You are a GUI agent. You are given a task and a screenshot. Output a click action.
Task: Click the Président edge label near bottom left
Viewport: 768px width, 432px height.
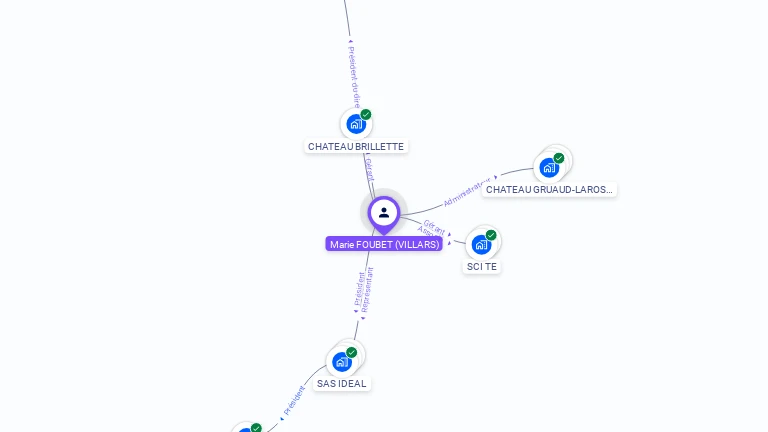click(294, 400)
